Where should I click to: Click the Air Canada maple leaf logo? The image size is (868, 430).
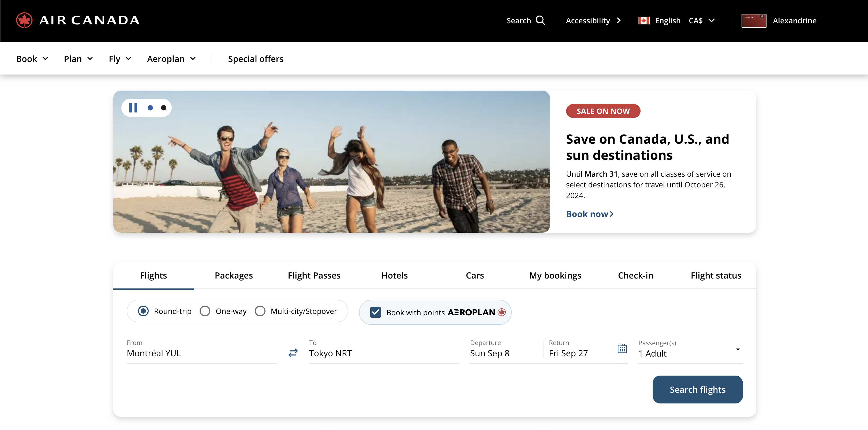[24, 20]
